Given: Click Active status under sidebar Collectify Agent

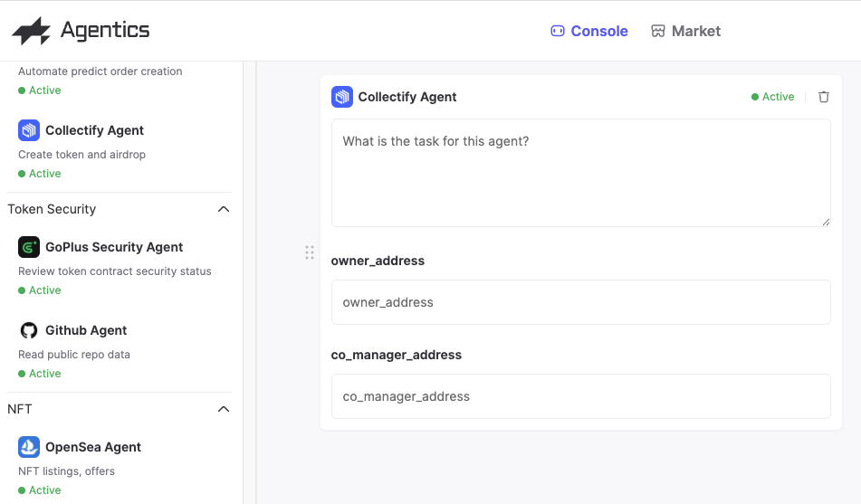Looking at the screenshot, I should (x=40, y=174).
